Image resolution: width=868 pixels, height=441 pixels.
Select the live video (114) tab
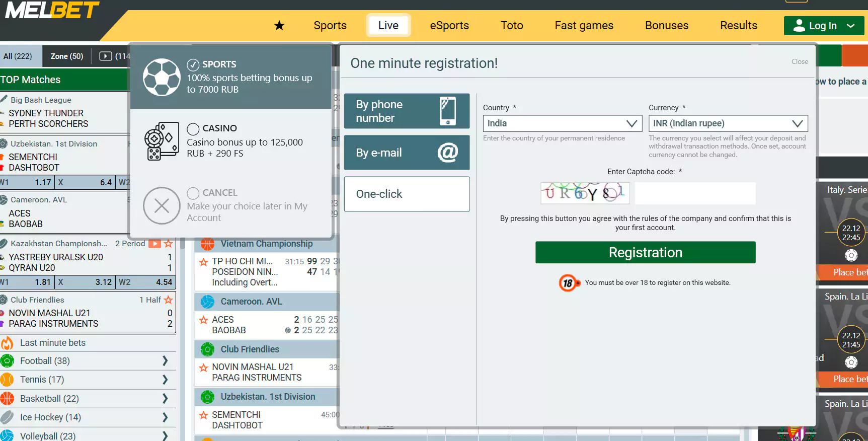114,56
